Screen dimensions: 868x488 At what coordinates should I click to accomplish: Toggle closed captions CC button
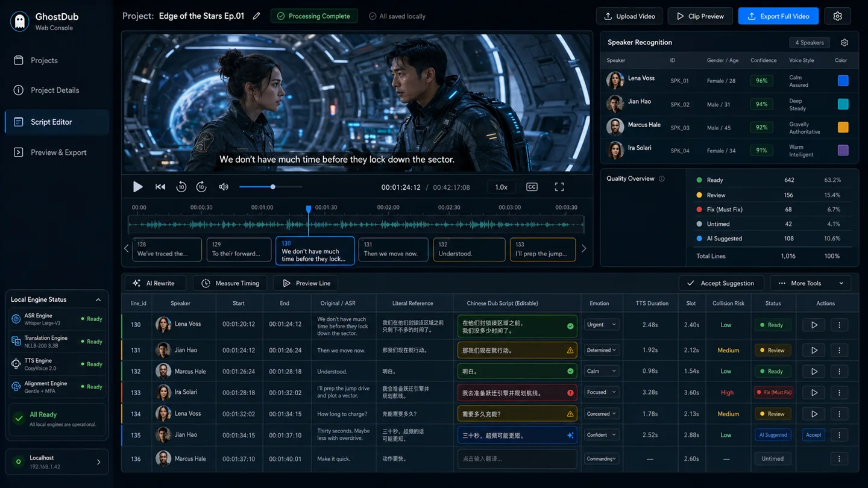(532, 187)
